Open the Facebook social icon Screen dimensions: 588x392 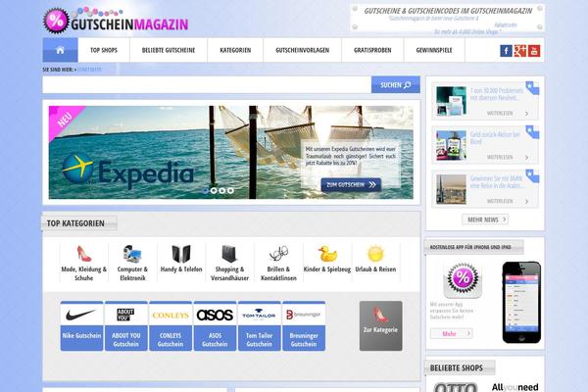(x=506, y=51)
